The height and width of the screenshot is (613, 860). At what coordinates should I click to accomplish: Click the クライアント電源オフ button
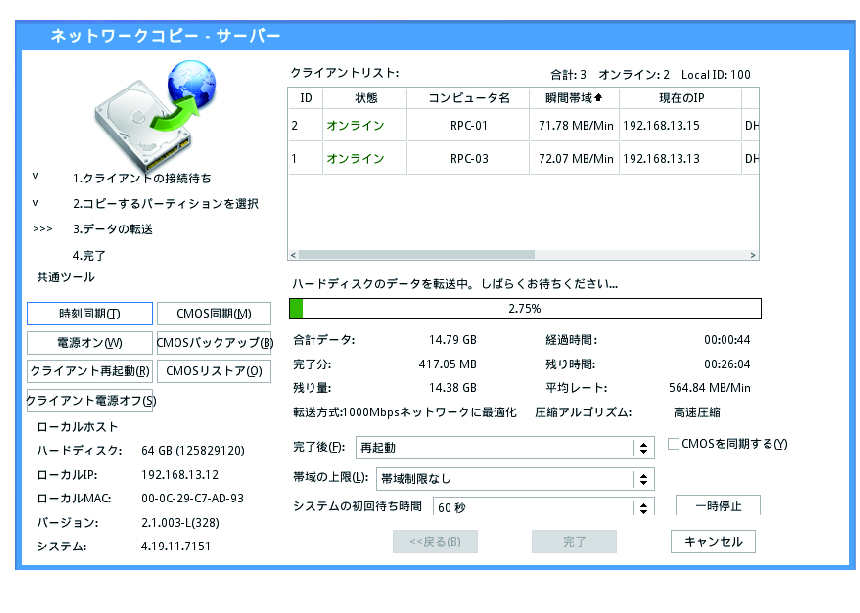tap(91, 401)
